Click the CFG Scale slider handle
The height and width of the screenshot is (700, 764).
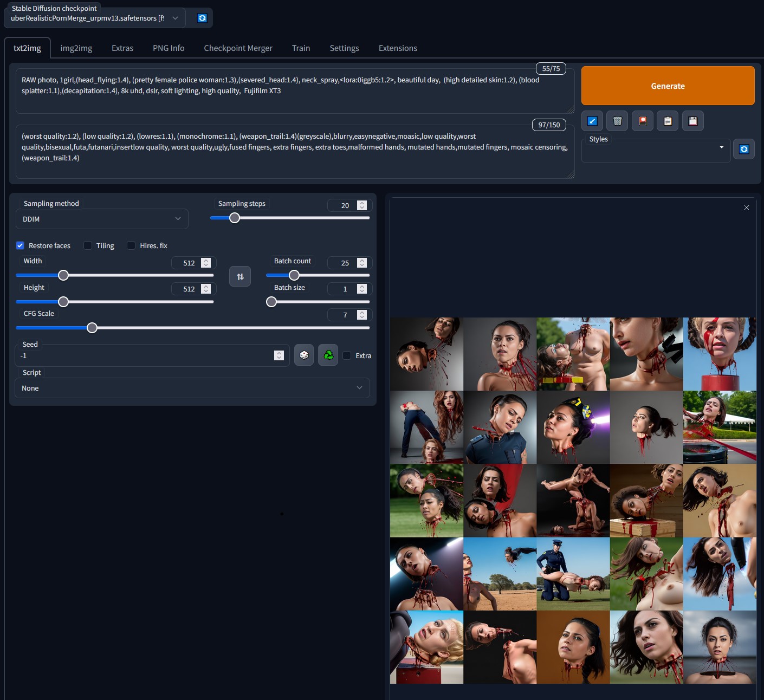92,328
